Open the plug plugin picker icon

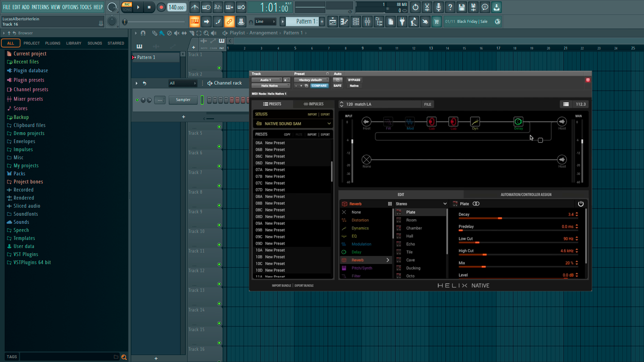(402, 22)
